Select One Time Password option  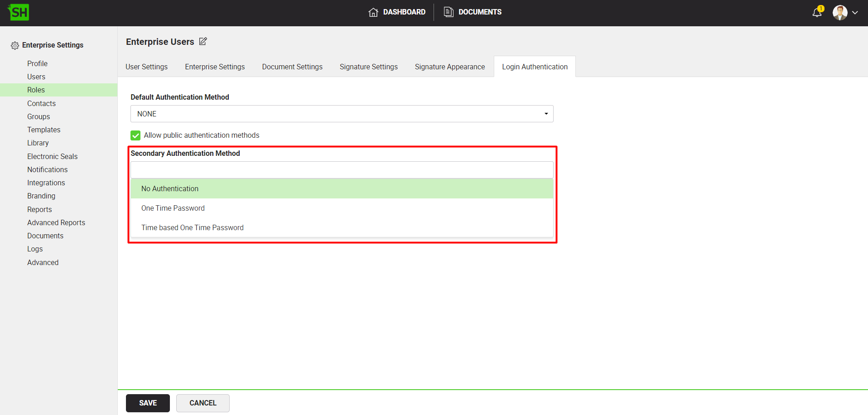click(x=173, y=208)
